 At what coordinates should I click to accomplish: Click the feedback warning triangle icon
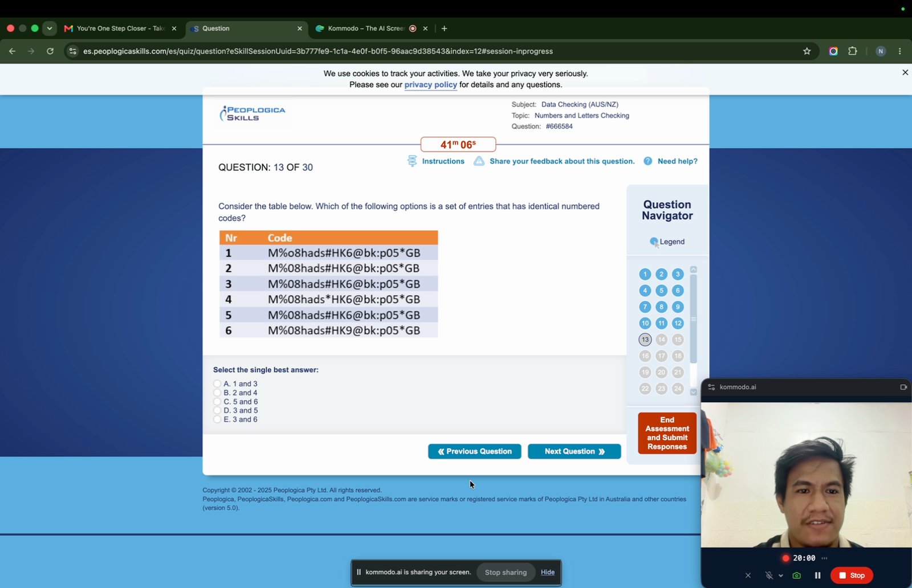479,161
